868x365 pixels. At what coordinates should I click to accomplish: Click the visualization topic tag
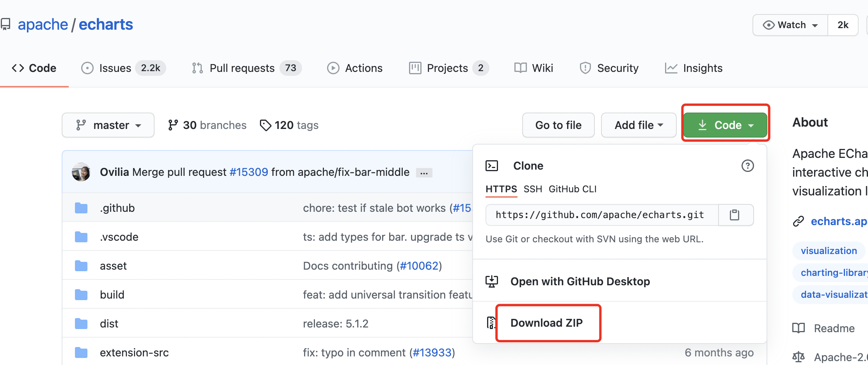(829, 250)
